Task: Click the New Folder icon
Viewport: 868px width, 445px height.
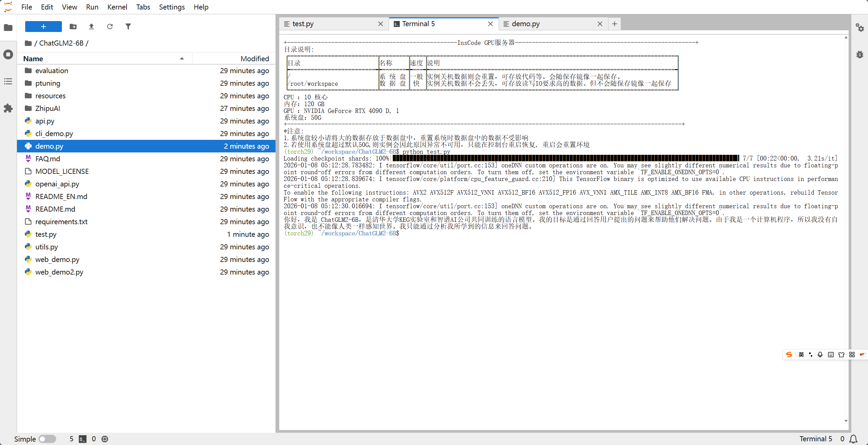Action: coord(73,27)
